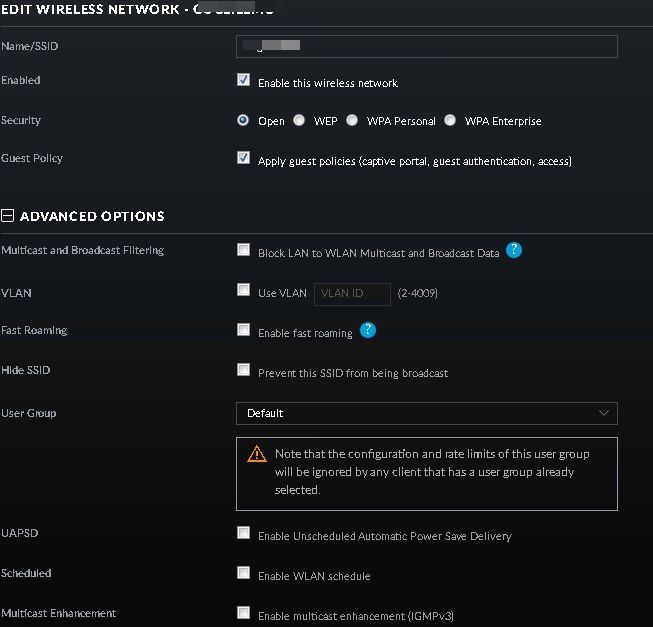653x627 pixels.
Task: Click the User Group dropdown chevron arrow
Action: (603, 413)
